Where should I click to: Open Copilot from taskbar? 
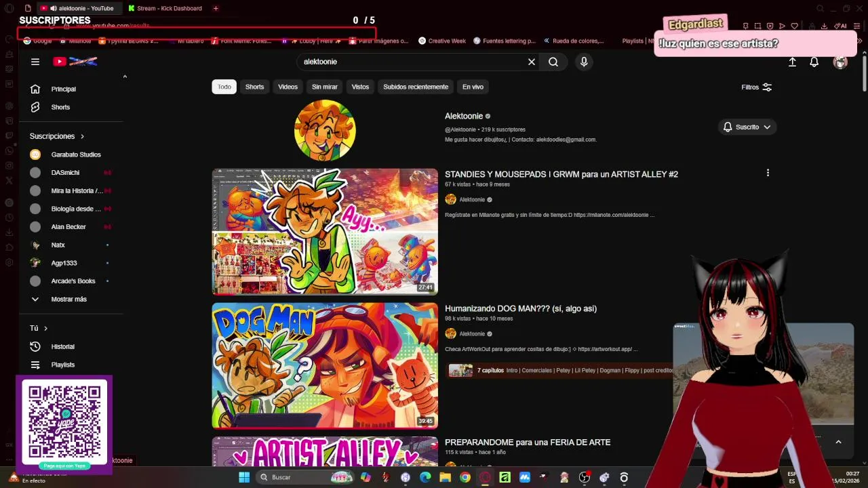coord(366,477)
